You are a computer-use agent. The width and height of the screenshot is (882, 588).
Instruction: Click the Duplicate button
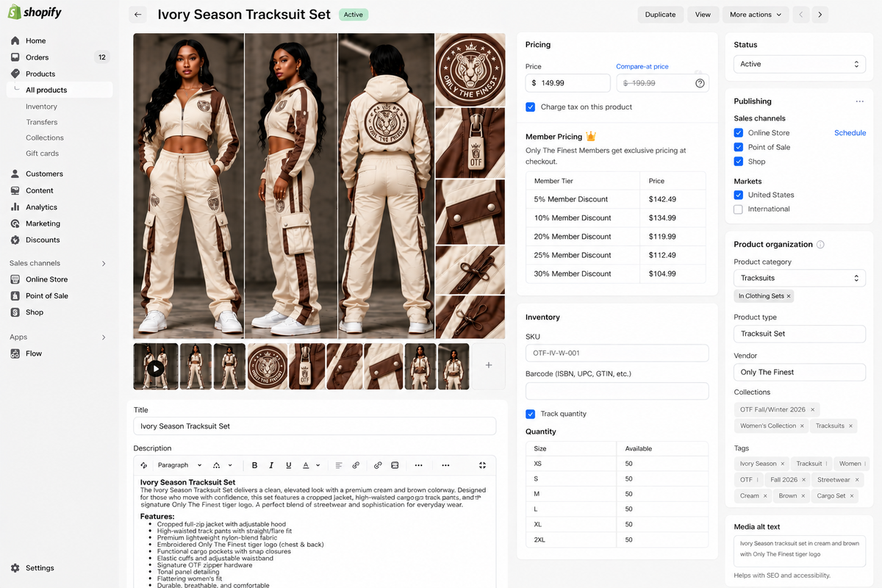coord(660,15)
